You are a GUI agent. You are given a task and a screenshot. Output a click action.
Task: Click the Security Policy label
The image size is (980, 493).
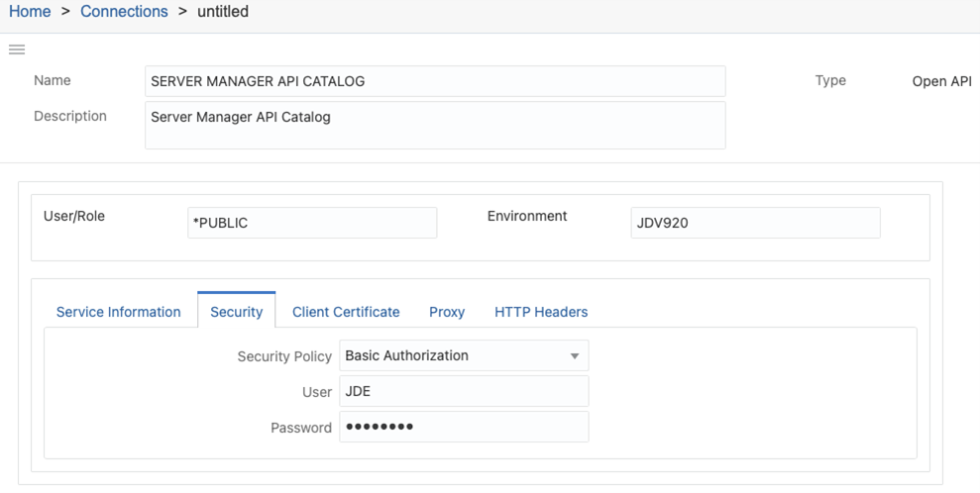(x=284, y=356)
